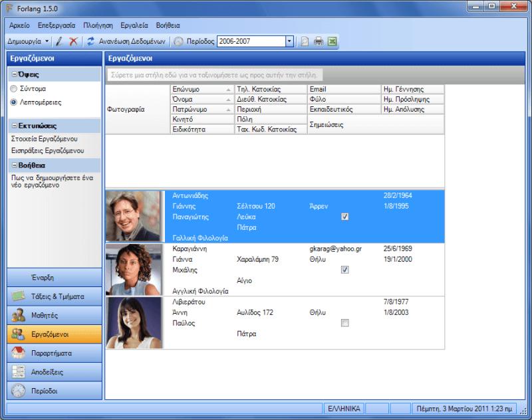The image size is (532, 420).
Task: Open the Εργαλεία menu
Action: 134,25
